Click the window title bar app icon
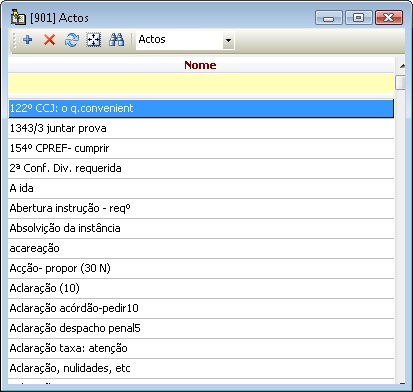 point(18,17)
